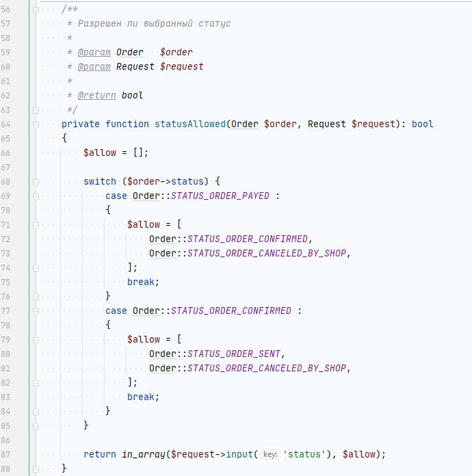Click the 'Order' type hint in the function signature

coord(244,124)
